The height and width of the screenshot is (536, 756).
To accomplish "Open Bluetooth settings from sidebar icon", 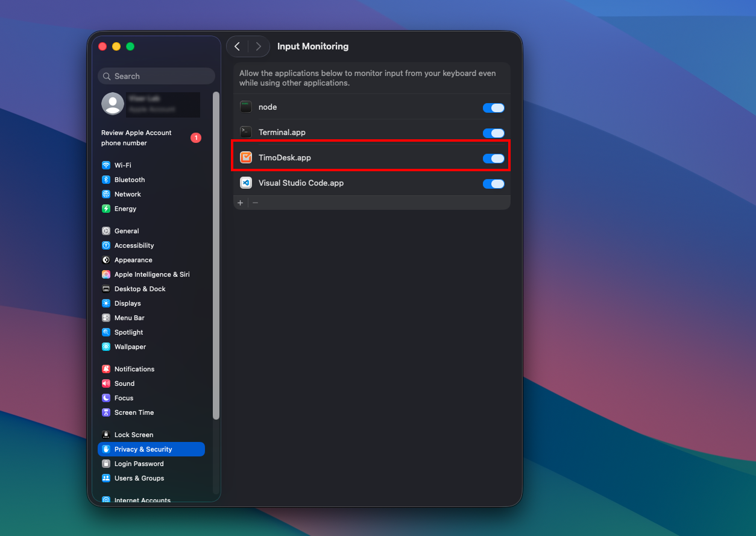I will [106, 180].
